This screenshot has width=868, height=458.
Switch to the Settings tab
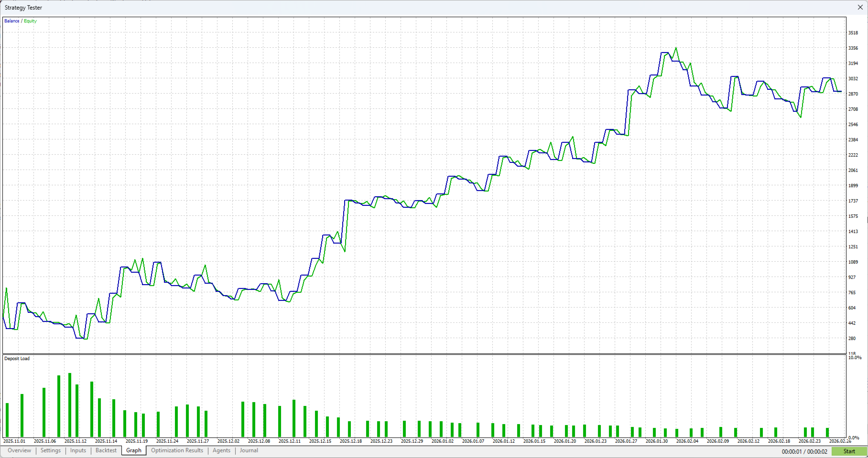point(51,450)
